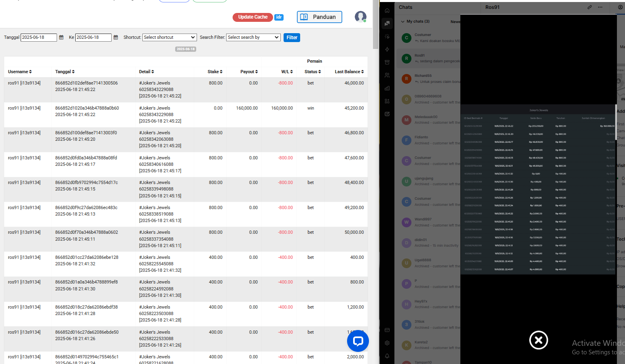Open archived chat 089604669608
The width and height of the screenshot is (625, 364).
pos(428,99)
